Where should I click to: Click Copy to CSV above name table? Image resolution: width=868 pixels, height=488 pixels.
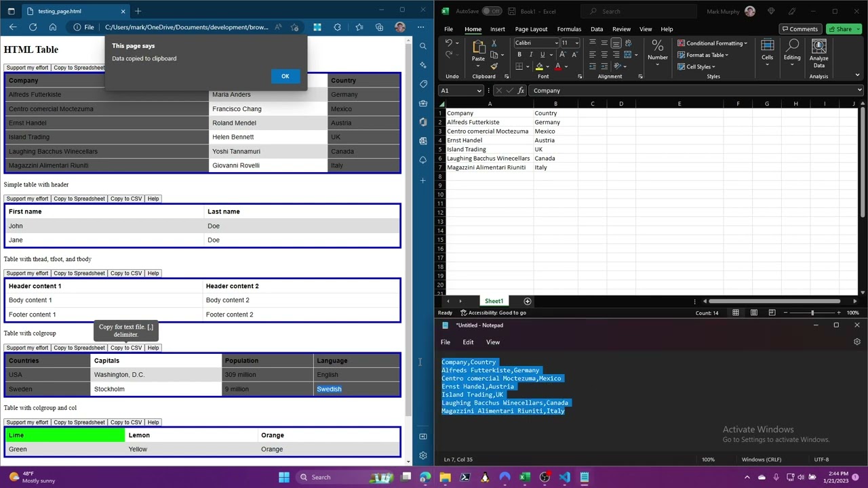coord(126,199)
